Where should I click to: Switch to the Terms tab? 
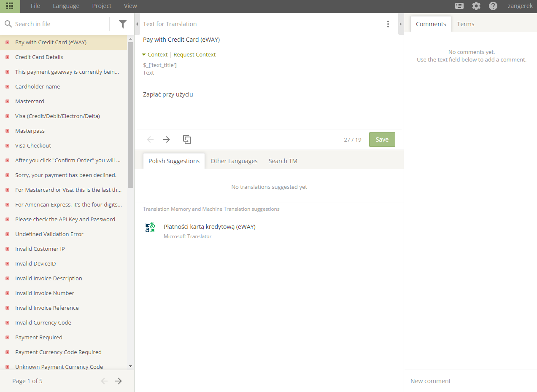tap(466, 24)
